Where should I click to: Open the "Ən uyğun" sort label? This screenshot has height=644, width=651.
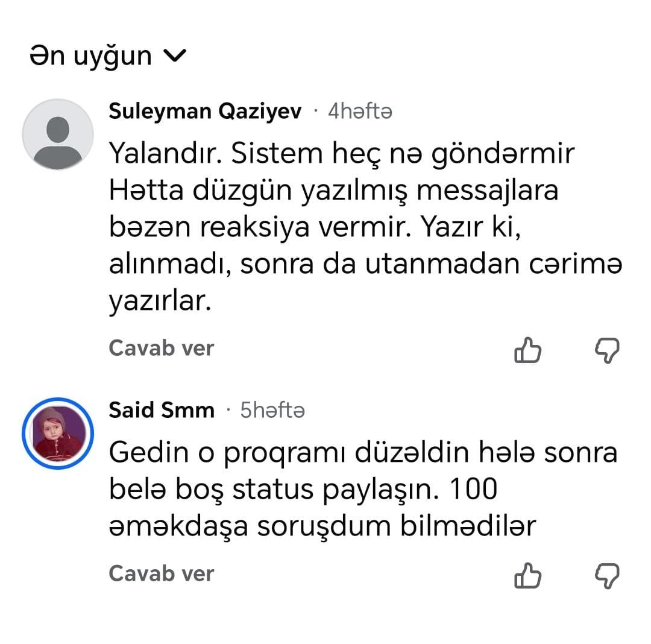(x=91, y=56)
